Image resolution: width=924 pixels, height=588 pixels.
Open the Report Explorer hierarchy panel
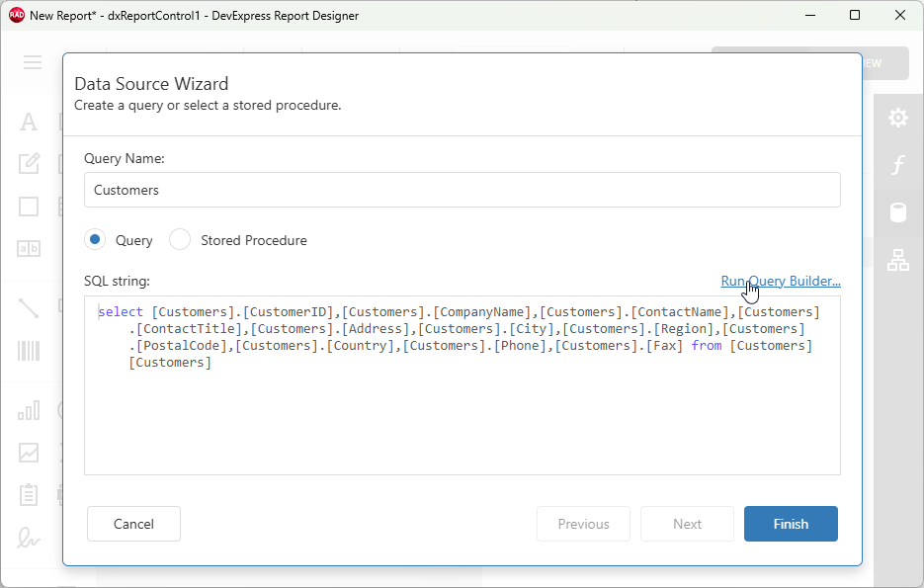[898, 260]
